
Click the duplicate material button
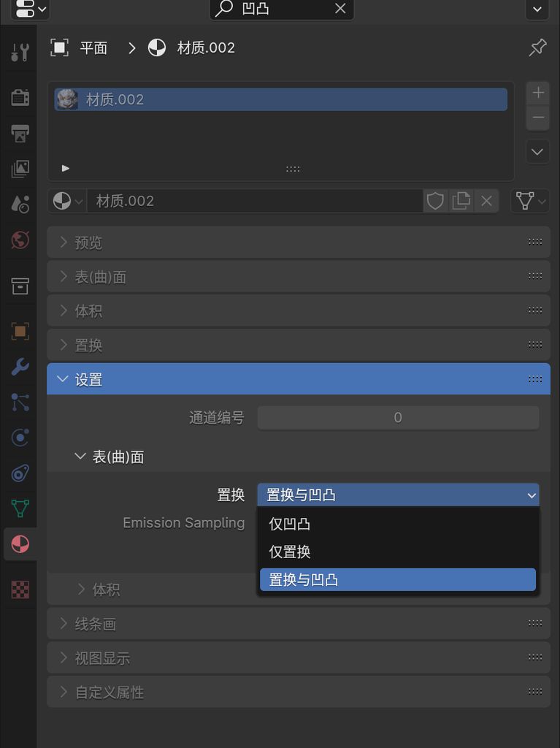[461, 201]
